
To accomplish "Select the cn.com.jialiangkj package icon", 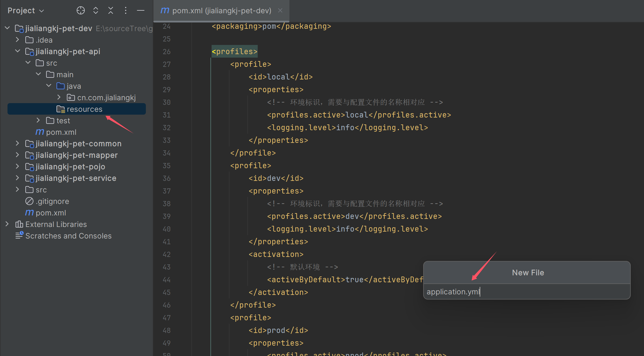I will click(71, 97).
